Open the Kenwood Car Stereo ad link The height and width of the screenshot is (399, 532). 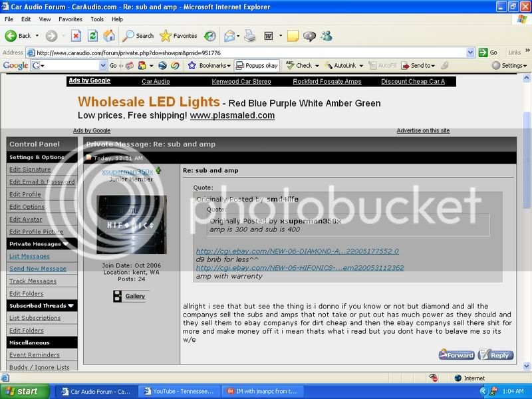click(241, 81)
